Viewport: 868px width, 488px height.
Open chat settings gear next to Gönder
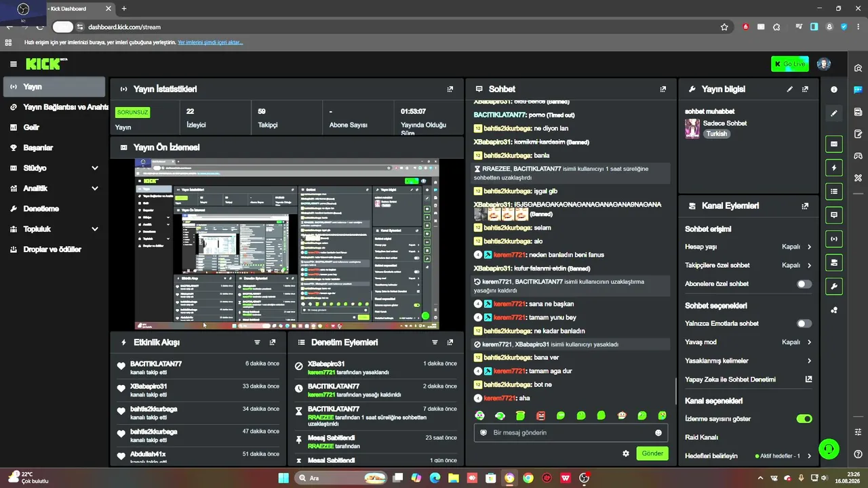[626, 453]
